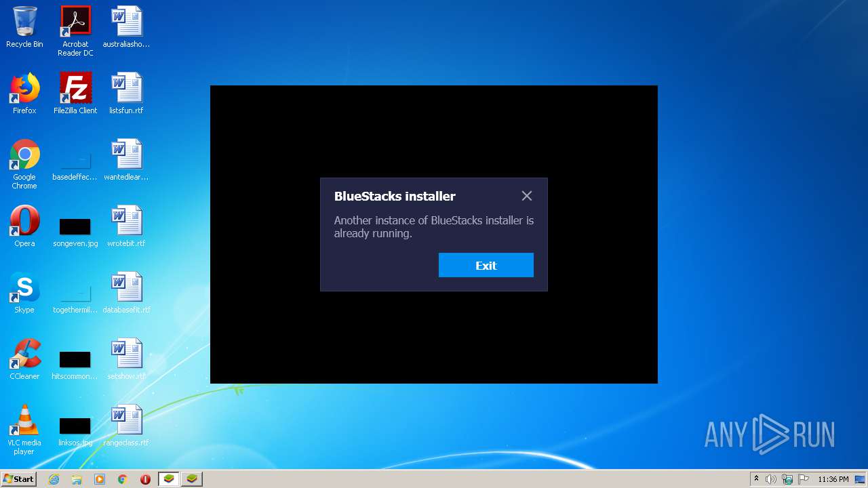Click the Exit button in the BlueStacks dialog
This screenshot has width=868, height=488.
[x=486, y=265]
